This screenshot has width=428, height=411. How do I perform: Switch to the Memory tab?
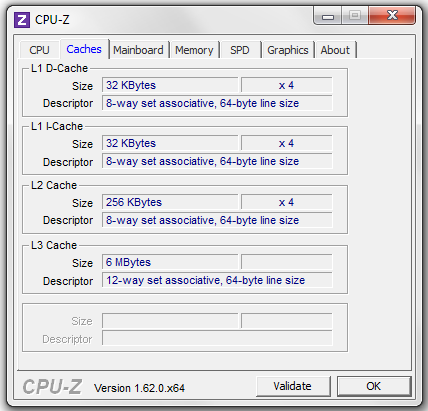tap(194, 50)
